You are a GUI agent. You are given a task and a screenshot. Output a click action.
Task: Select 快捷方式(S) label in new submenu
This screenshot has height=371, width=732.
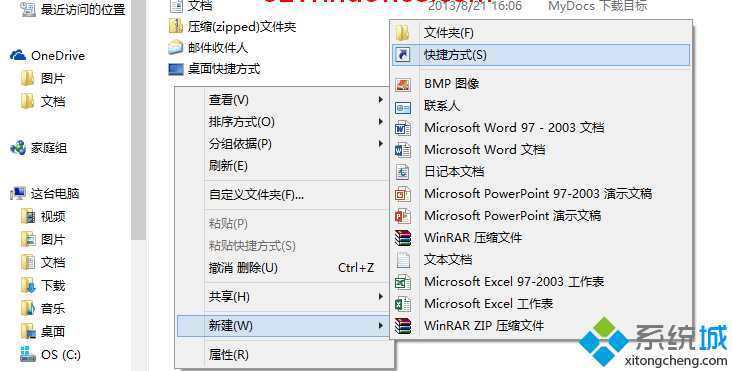pyautogui.click(x=455, y=55)
